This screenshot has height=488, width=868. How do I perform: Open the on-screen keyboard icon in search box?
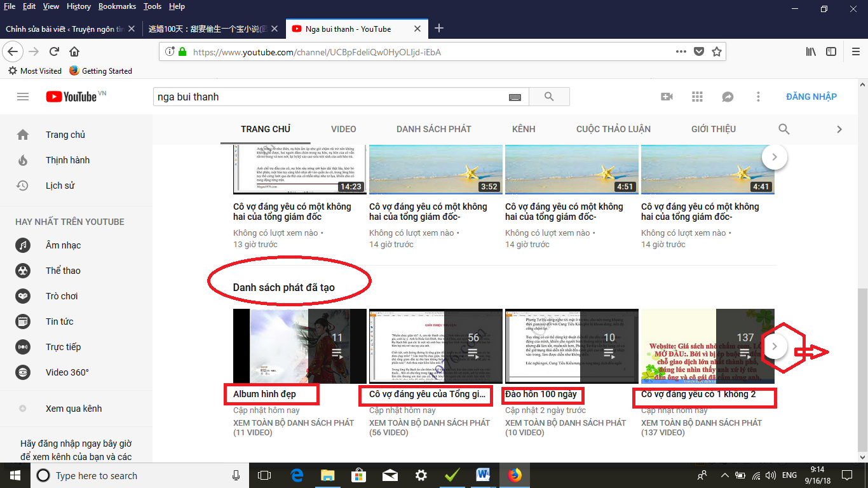point(515,97)
